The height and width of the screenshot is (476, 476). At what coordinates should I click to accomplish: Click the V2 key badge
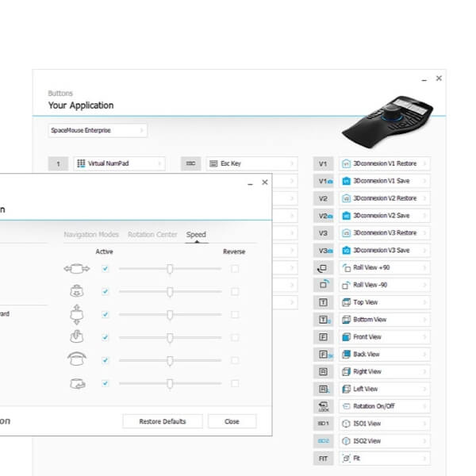point(323,198)
